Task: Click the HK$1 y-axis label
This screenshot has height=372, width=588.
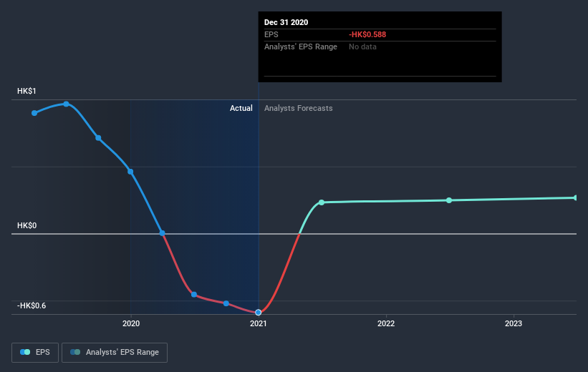Action: [x=26, y=91]
